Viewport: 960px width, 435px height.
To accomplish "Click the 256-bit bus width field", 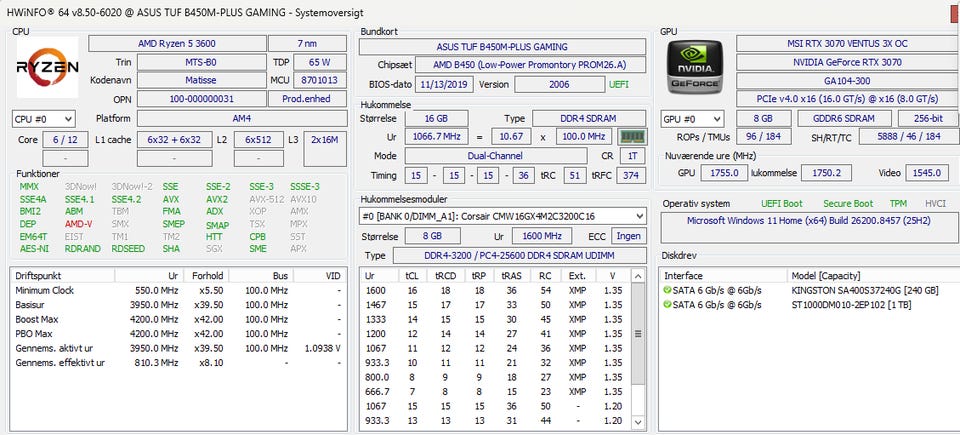I will pyautogui.click(x=929, y=118).
